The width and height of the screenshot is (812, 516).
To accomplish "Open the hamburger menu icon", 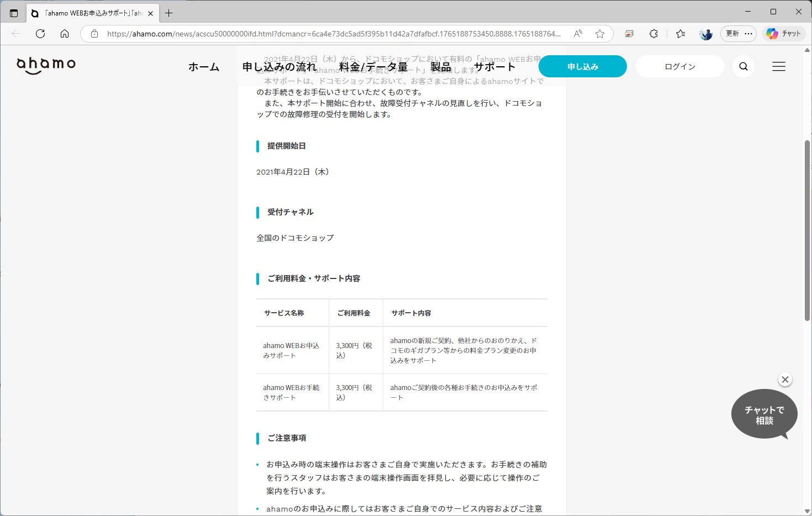I will coord(779,66).
